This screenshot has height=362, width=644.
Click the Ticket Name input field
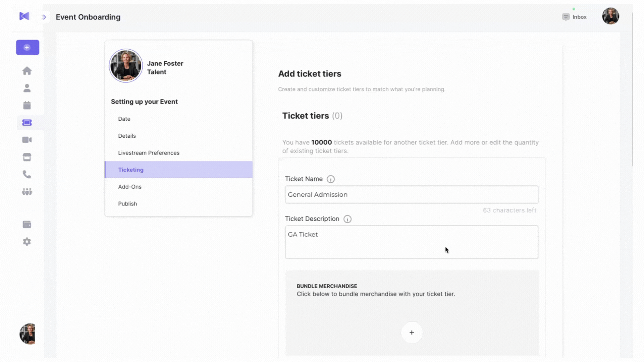click(412, 195)
